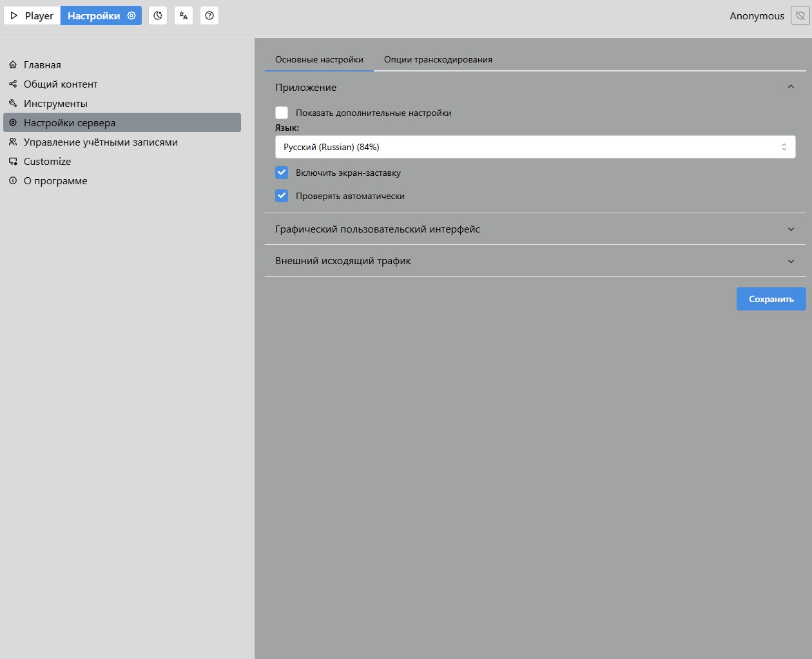Enable Показать дополнительные настройки checkbox
The height and width of the screenshot is (659, 812).
pyautogui.click(x=282, y=113)
